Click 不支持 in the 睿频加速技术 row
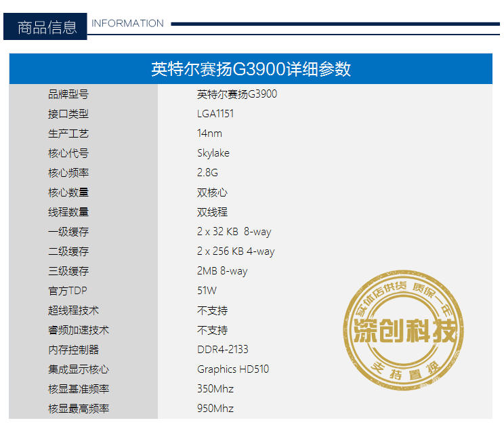The image size is (504, 429). pyautogui.click(x=212, y=330)
